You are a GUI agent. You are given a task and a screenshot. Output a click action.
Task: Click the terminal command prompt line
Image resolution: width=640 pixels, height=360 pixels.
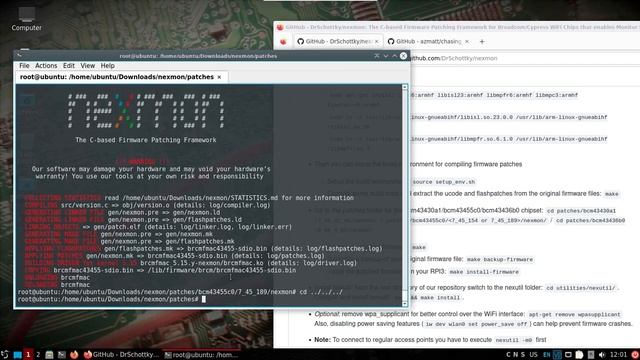(111, 299)
